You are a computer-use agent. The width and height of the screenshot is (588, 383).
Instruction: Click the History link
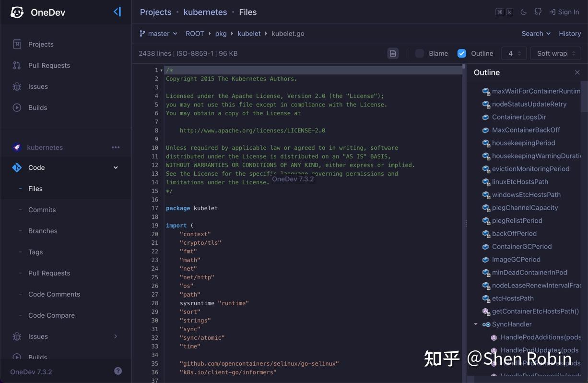tap(570, 33)
